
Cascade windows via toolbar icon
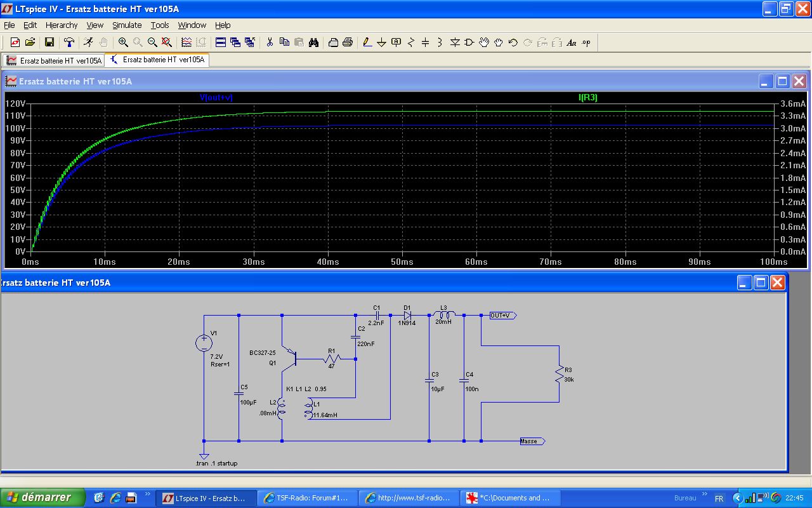tap(235, 43)
